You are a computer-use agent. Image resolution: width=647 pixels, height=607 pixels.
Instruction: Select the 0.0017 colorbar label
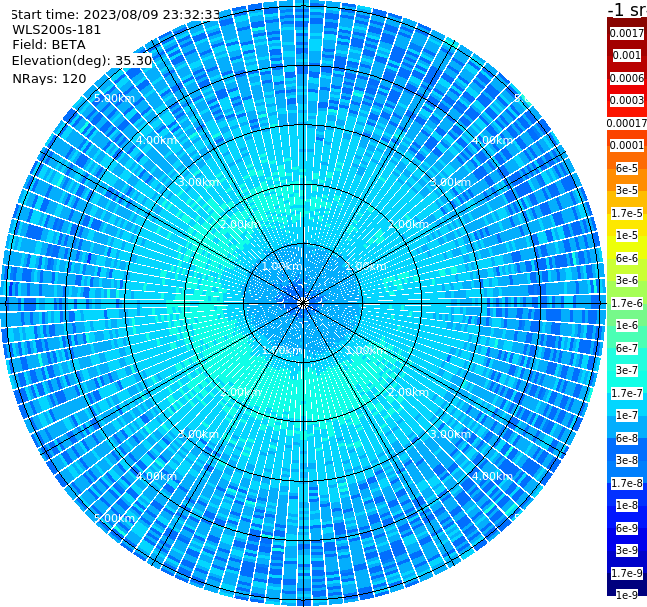[x=627, y=33]
